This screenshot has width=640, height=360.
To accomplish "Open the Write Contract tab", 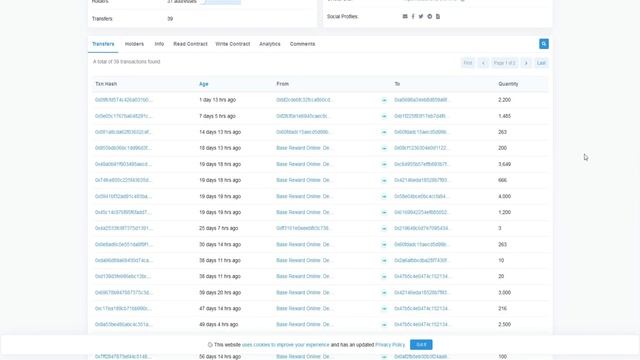I will coord(233,44).
